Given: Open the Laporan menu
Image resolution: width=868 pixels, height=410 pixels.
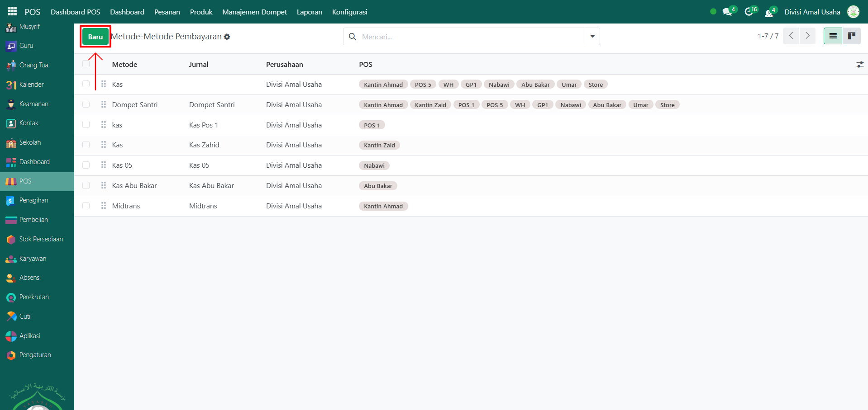Looking at the screenshot, I should [309, 12].
